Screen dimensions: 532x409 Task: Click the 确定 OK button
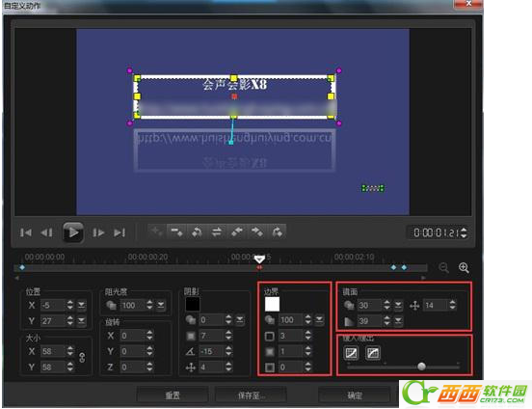355,395
